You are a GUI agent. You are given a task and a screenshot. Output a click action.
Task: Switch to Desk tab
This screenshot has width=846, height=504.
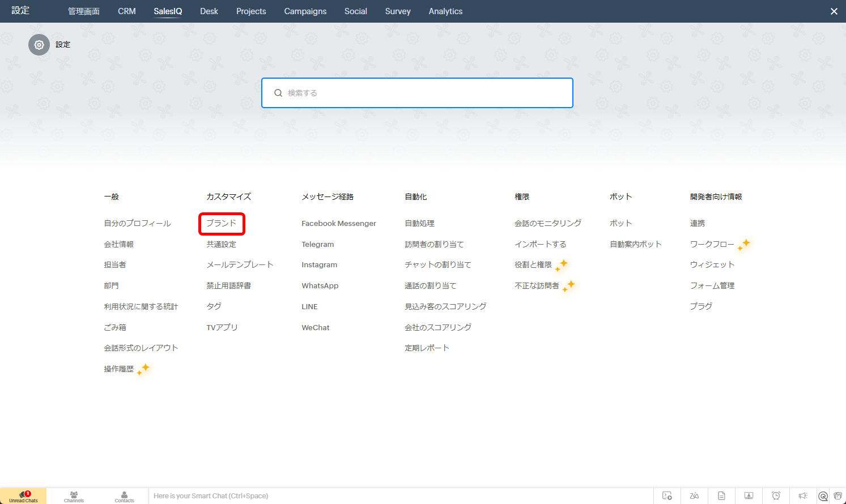click(x=209, y=11)
